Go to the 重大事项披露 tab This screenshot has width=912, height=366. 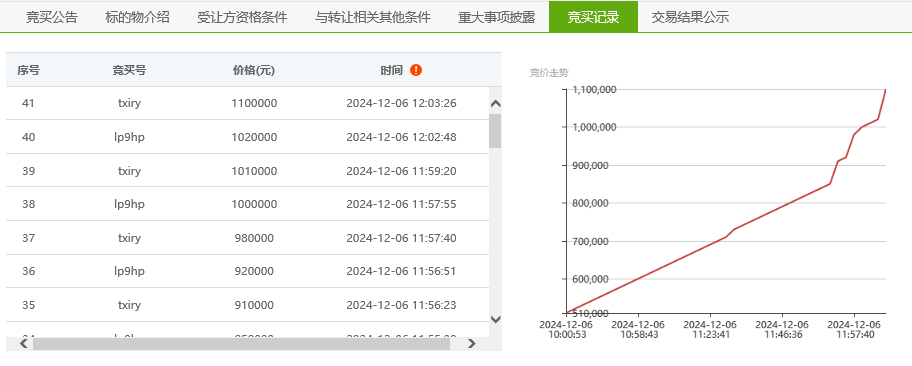[497, 17]
